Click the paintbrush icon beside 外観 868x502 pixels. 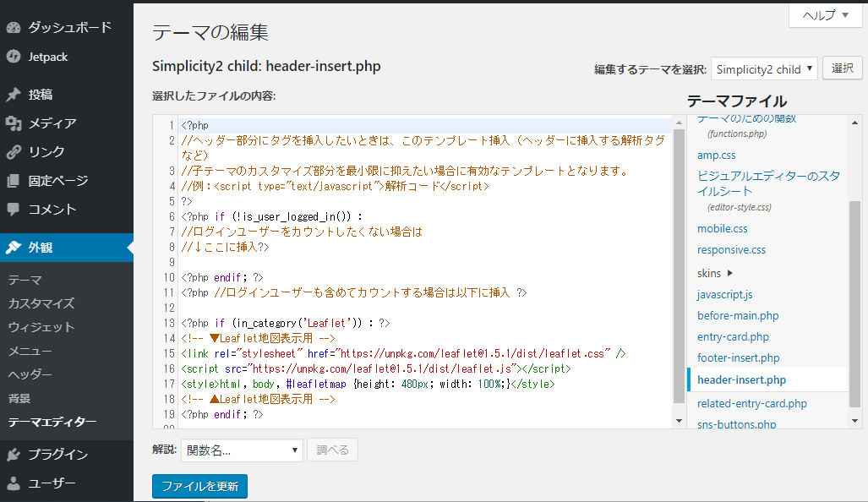[x=14, y=248]
